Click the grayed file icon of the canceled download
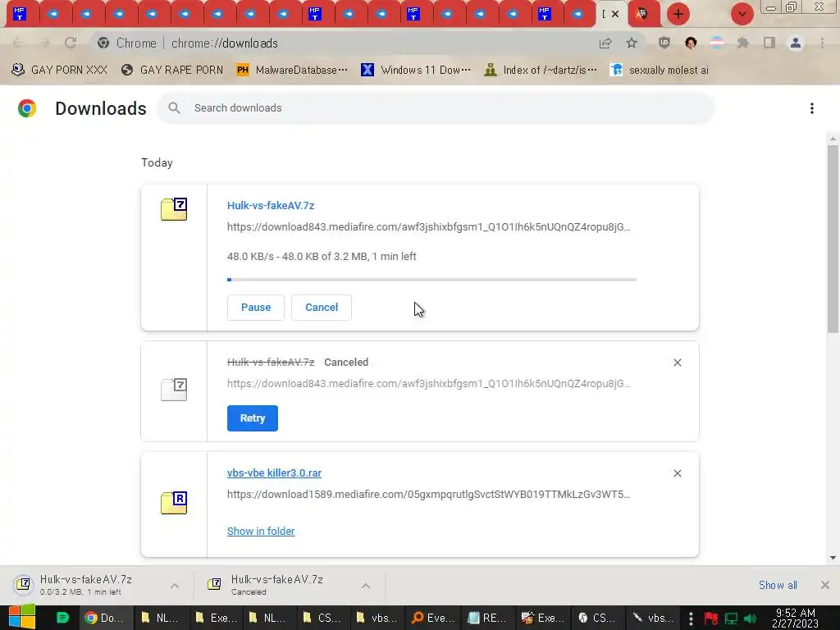840x630 pixels. click(174, 390)
